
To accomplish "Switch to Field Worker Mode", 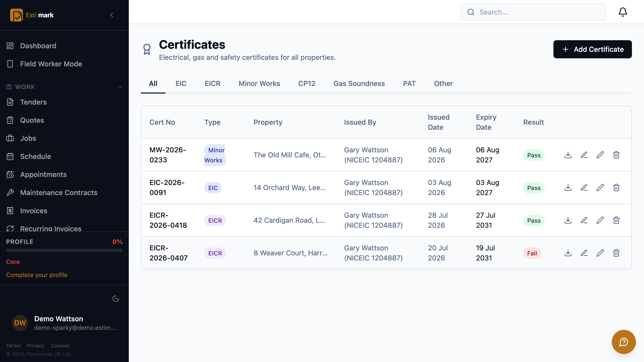I will tap(64, 64).
